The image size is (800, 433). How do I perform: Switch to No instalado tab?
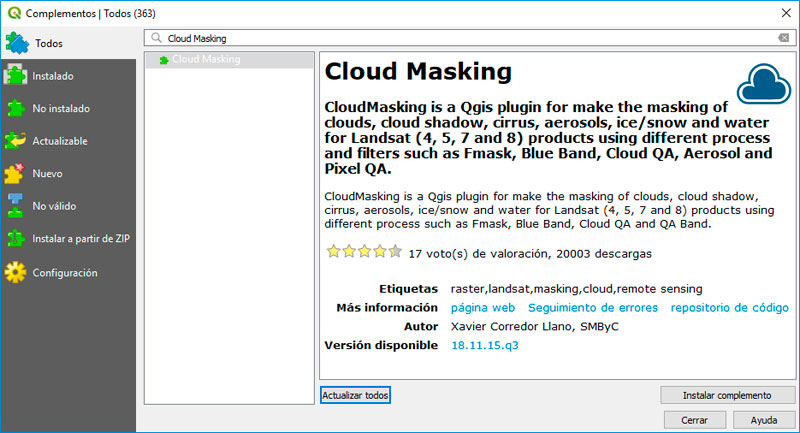tap(68, 109)
